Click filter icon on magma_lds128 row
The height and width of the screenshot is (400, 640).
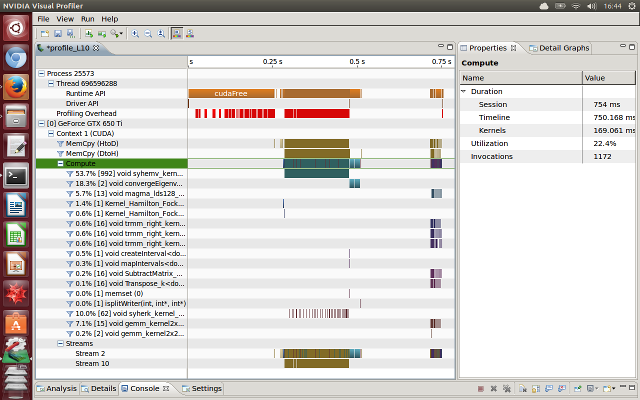[70, 193]
